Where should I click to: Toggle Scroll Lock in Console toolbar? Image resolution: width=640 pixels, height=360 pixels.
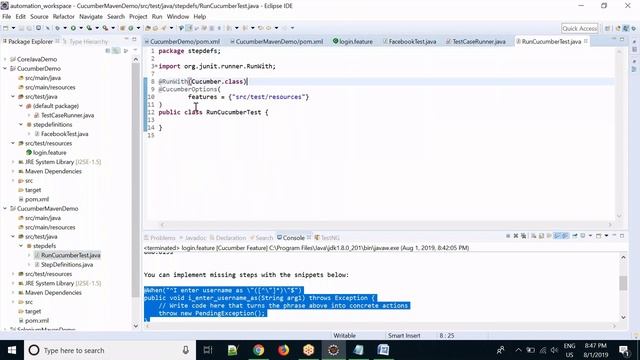542,236
